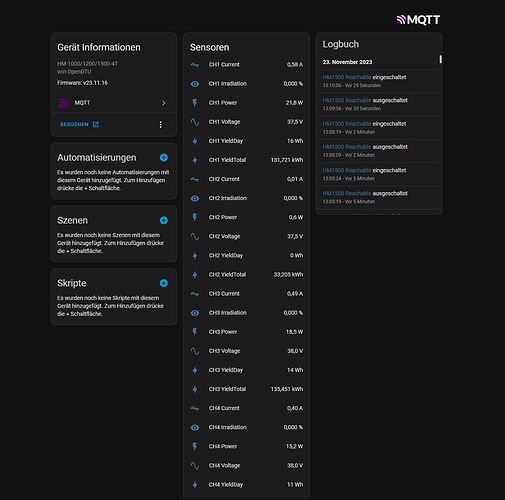Click the CH3 Irradiation eye icon
This screenshot has width=505, height=500.
[x=195, y=313]
